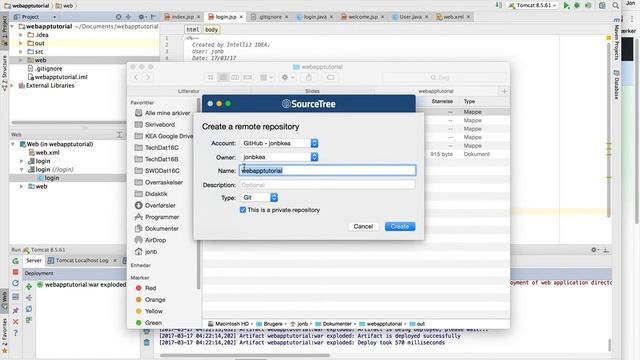
Task: Click the Create button
Action: 400,227
